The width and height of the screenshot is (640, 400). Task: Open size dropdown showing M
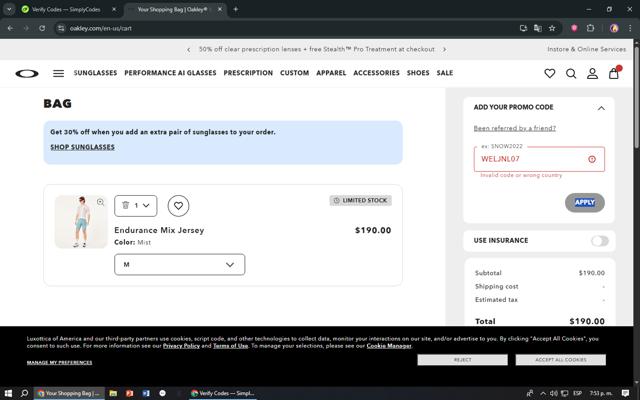pos(180,264)
